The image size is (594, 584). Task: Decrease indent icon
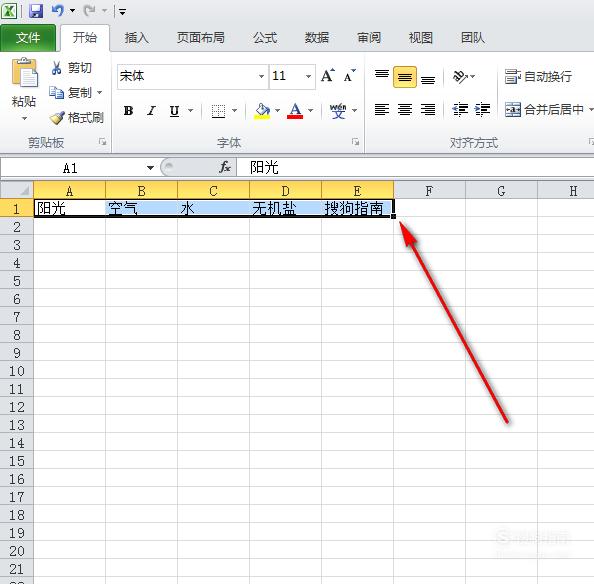[x=460, y=109]
